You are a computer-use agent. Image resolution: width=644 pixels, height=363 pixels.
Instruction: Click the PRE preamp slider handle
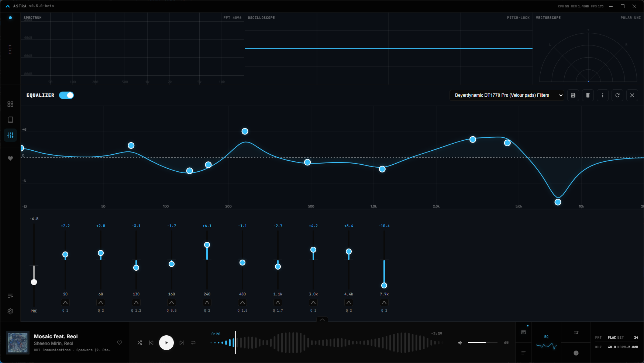coord(34,282)
